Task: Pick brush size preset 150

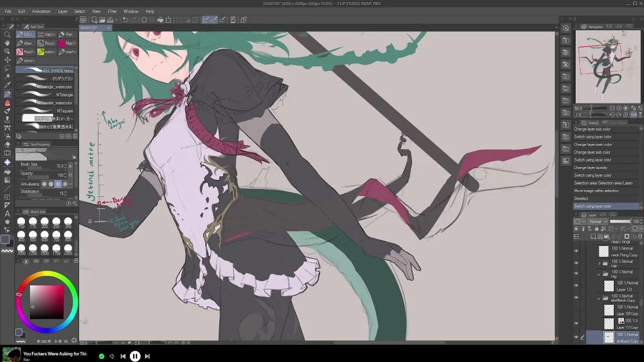Action: click(21, 223)
